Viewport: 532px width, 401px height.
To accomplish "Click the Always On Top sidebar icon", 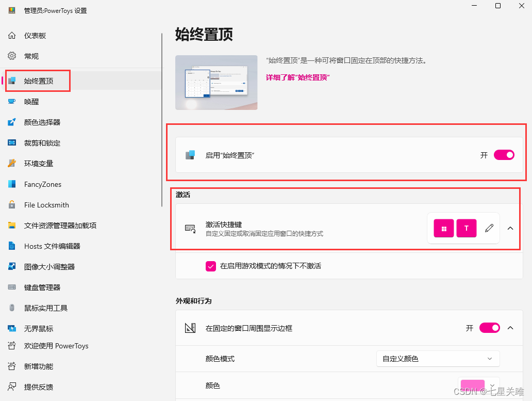I will pyautogui.click(x=12, y=81).
